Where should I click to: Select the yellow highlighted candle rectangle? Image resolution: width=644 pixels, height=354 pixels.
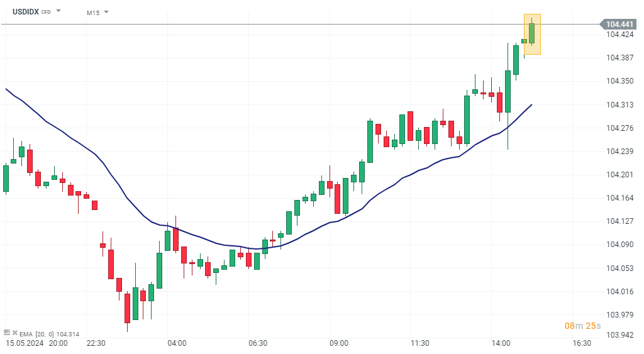point(532,34)
